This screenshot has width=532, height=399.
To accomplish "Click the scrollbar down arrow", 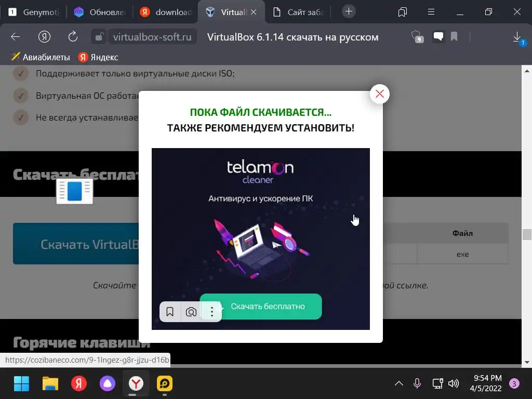I will pos(527,362).
